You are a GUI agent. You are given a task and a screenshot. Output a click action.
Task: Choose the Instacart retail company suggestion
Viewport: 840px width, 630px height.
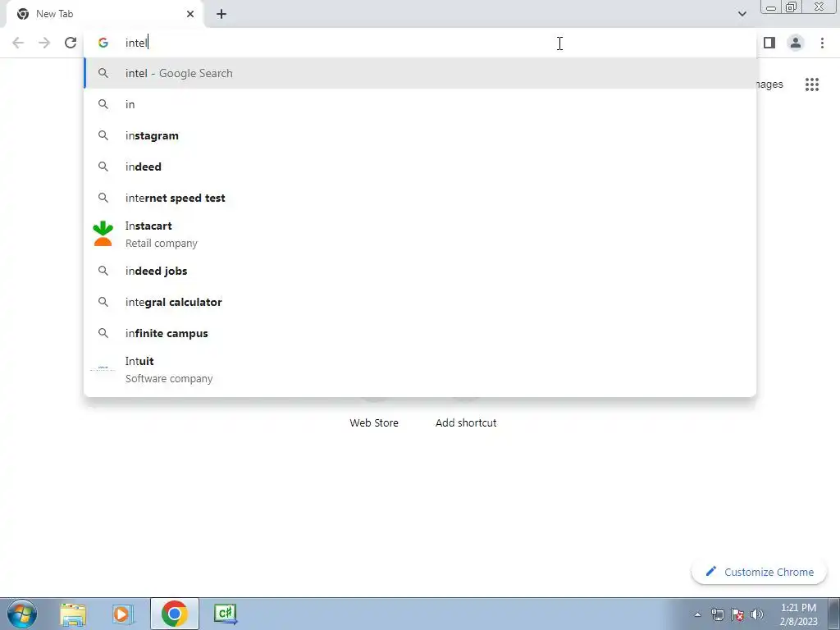tap(420, 234)
